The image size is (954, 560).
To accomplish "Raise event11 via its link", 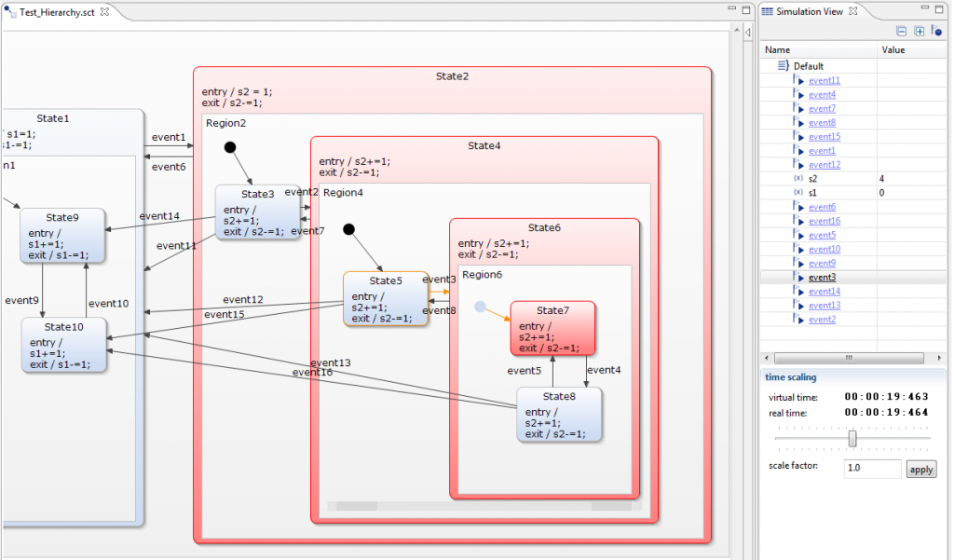I will [825, 80].
